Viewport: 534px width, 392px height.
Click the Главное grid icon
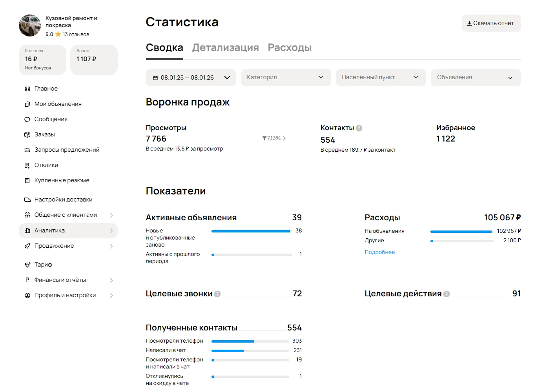click(x=27, y=89)
